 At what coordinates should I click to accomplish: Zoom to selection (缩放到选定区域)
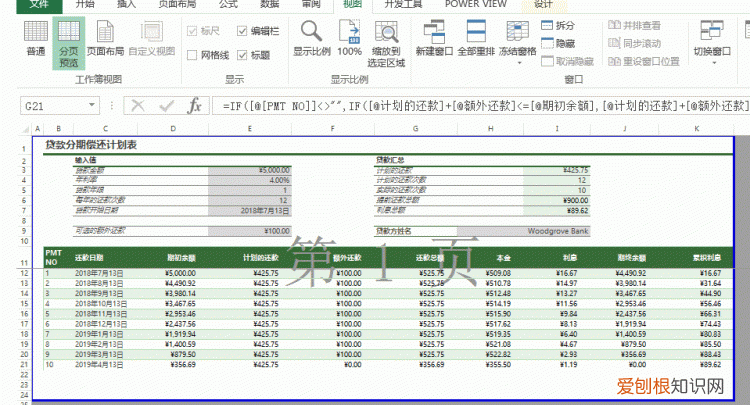point(386,44)
